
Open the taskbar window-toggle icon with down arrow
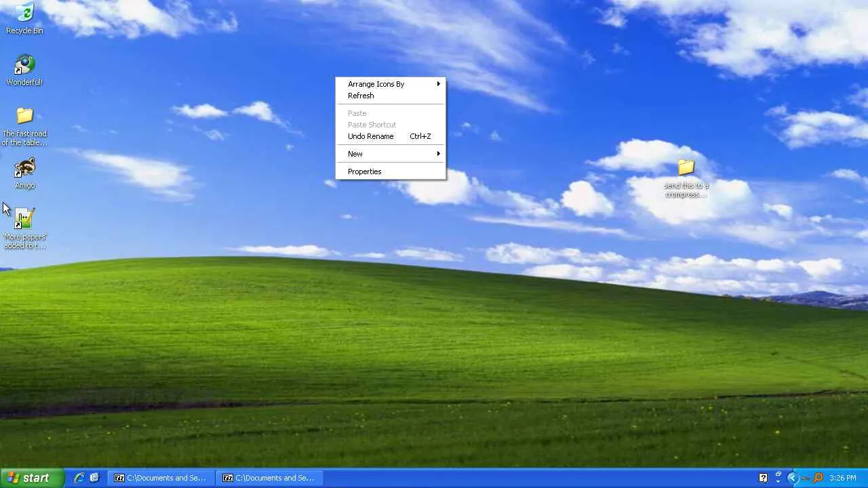778,478
